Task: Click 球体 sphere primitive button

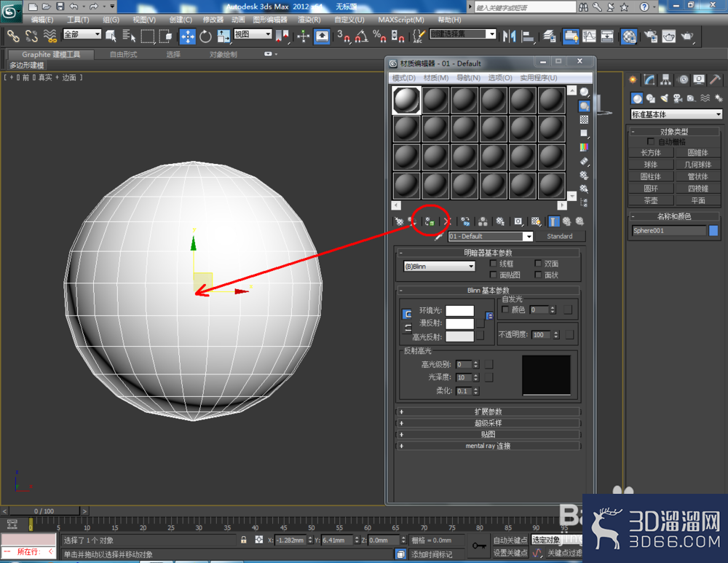Action: 650,165
